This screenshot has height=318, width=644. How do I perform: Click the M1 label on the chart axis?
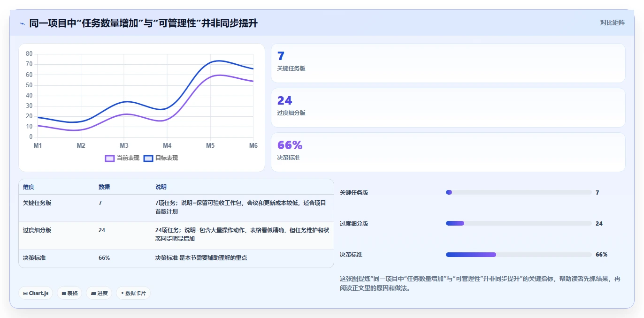point(38,146)
